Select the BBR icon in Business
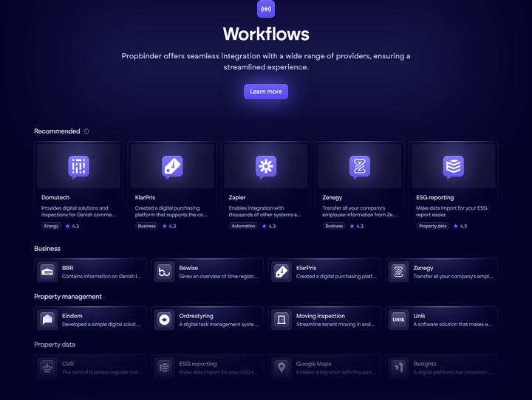The height and width of the screenshot is (400, 532). click(x=47, y=272)
